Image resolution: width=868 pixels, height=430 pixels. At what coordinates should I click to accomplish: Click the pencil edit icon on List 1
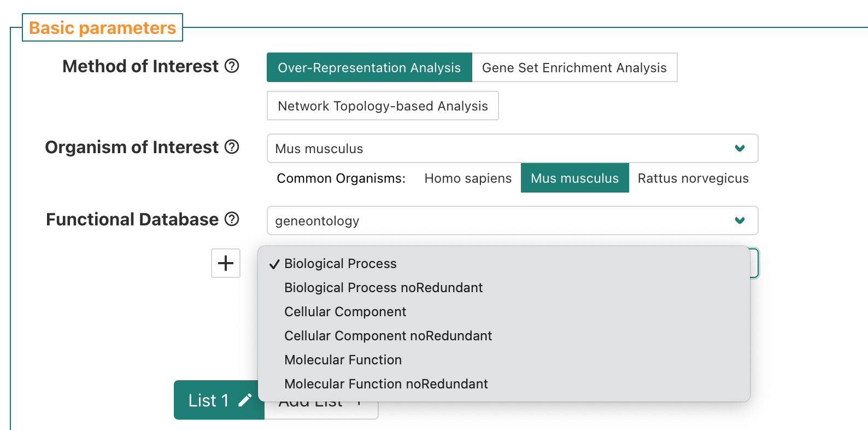[x=245, y=400]
